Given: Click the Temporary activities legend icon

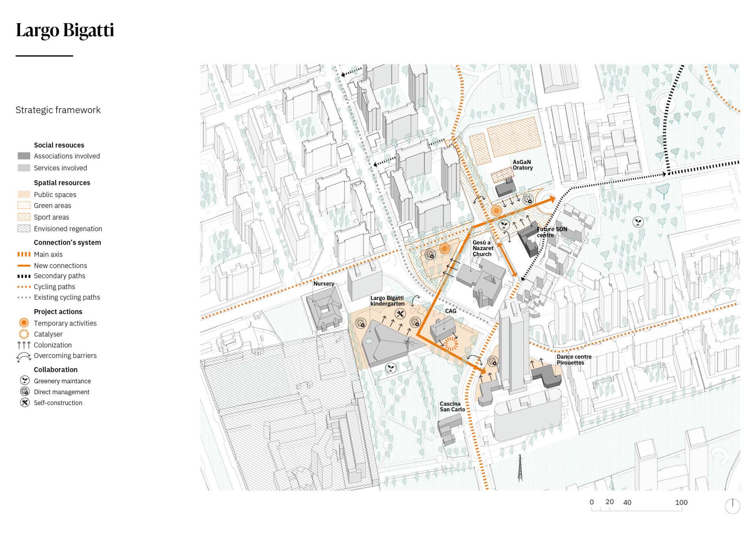Looking at the screenshot, I should tap(24, 323).
